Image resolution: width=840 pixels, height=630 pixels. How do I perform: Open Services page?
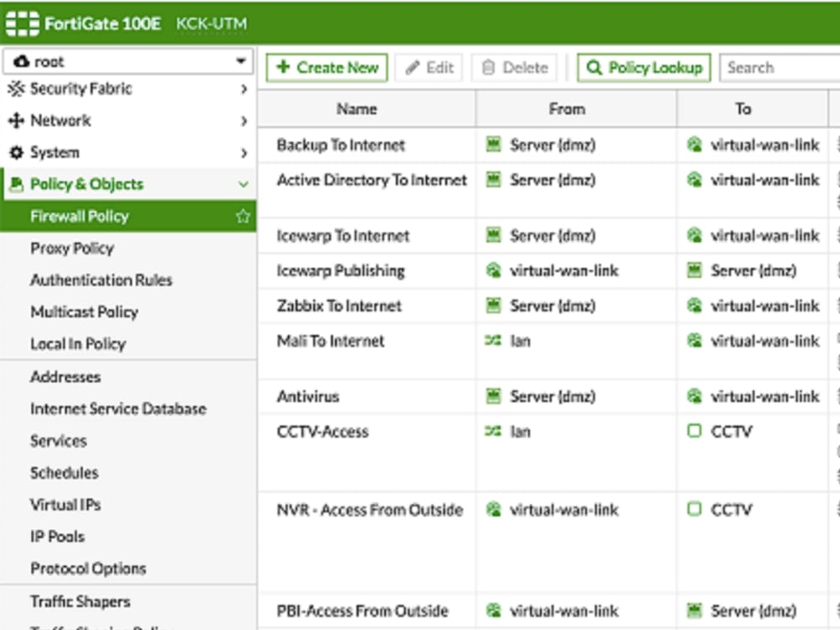(x=59, y=441)
